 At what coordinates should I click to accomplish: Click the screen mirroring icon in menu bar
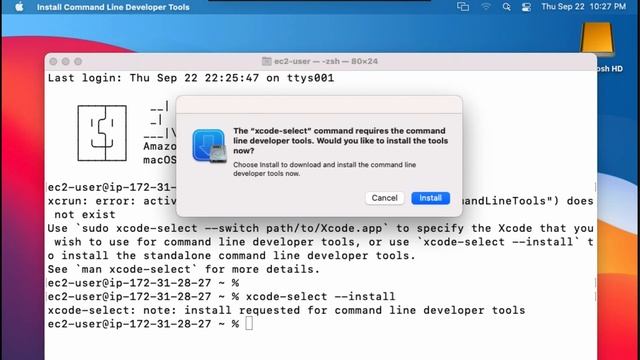tap(463, 7)
